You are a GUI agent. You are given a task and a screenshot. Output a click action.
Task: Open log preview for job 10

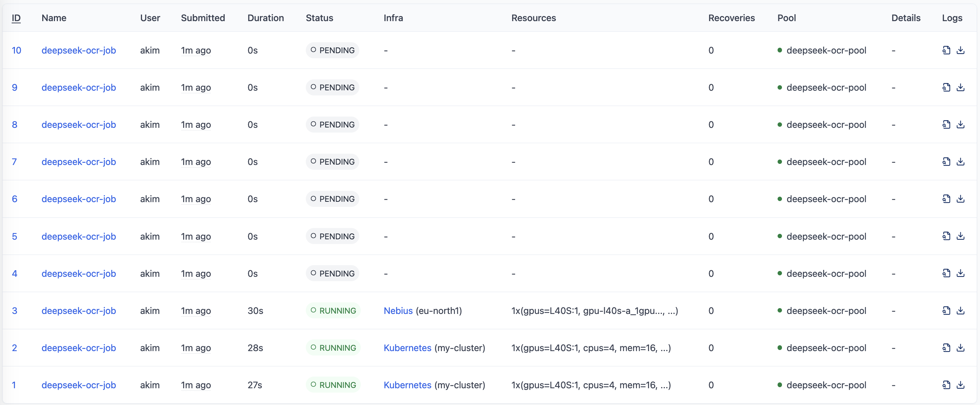pyautogui.click(x=947, y=50)
